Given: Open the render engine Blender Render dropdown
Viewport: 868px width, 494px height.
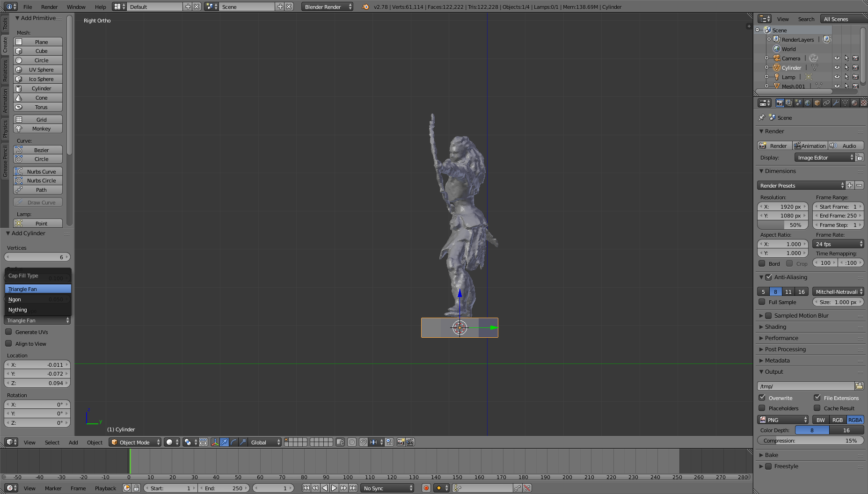Looking at the screenshot, I should point(327,7).
